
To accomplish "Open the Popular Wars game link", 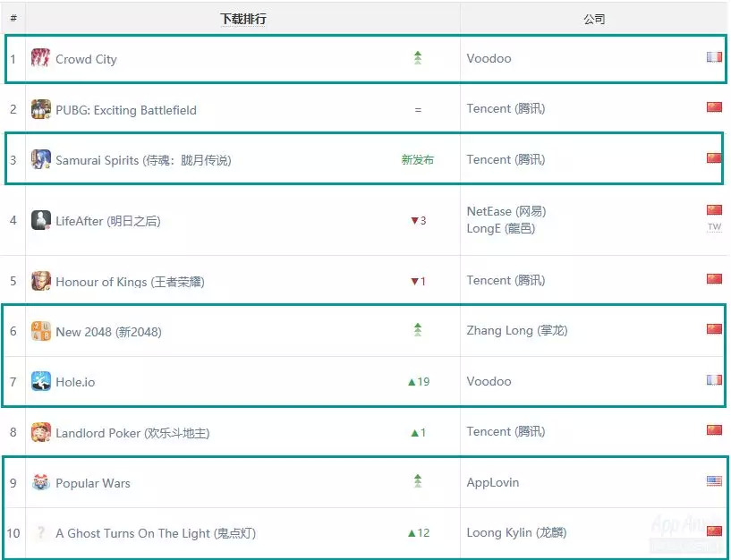I will (x=93, y=483).
